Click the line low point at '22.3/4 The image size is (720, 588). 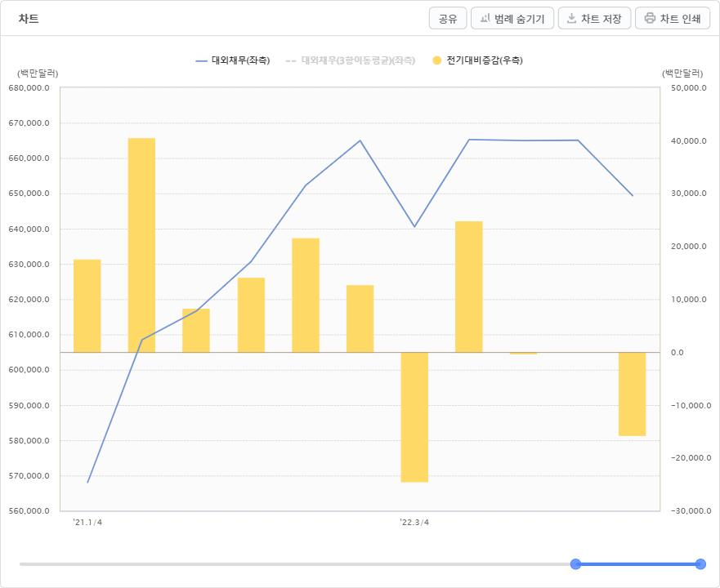[x=414, y=227]
